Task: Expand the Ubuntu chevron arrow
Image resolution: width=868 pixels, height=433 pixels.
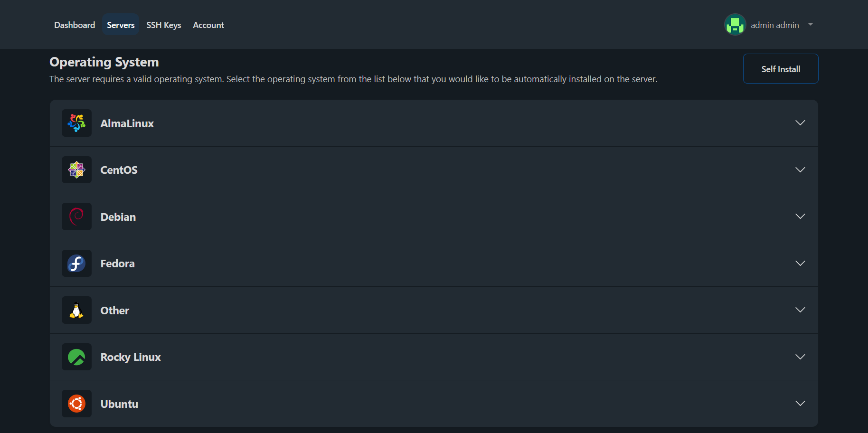Action: point(800,404)
